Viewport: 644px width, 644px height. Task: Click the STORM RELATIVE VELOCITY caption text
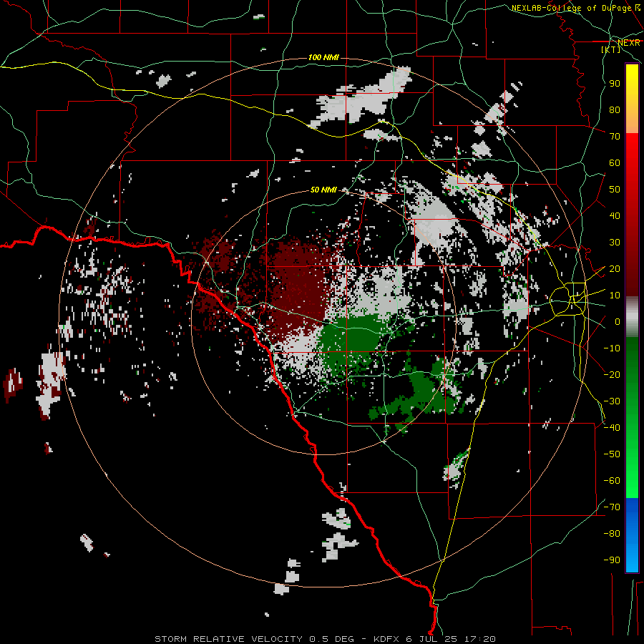[230, 639]
